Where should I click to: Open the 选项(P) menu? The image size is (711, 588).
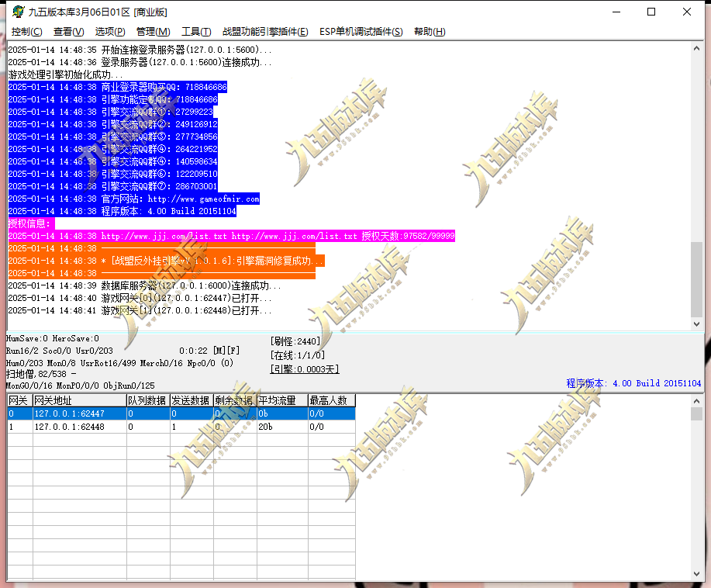coord(110,32)
